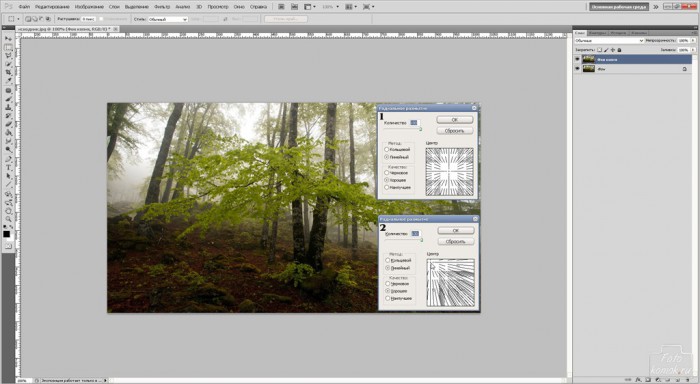The height and width of the screenshot is (384, 700).
Task: Click Сбросить in lower Radial Blur dialog
Action: click(455, 241)
